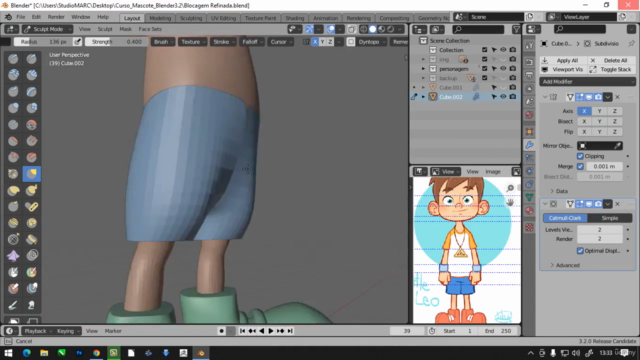
Task: Enable the Dyntopo checkbox
Action: 351,42
